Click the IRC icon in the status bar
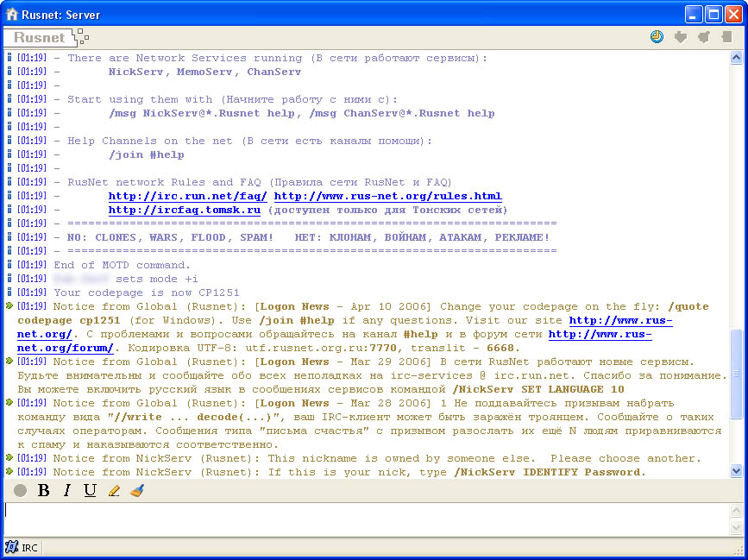Viewport: 748px width, 560px height. pos(12,547)
